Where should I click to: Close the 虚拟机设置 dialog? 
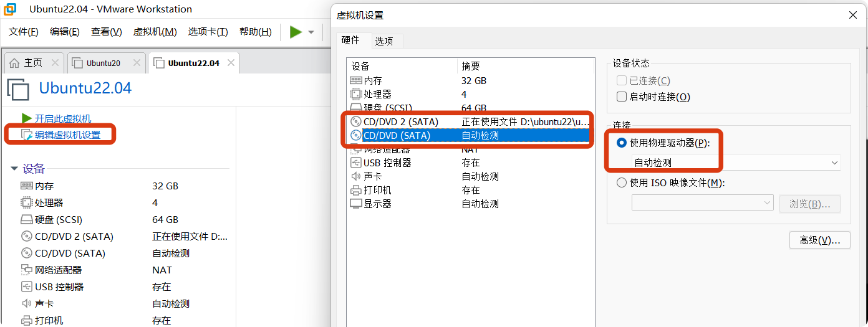(853, 14)
